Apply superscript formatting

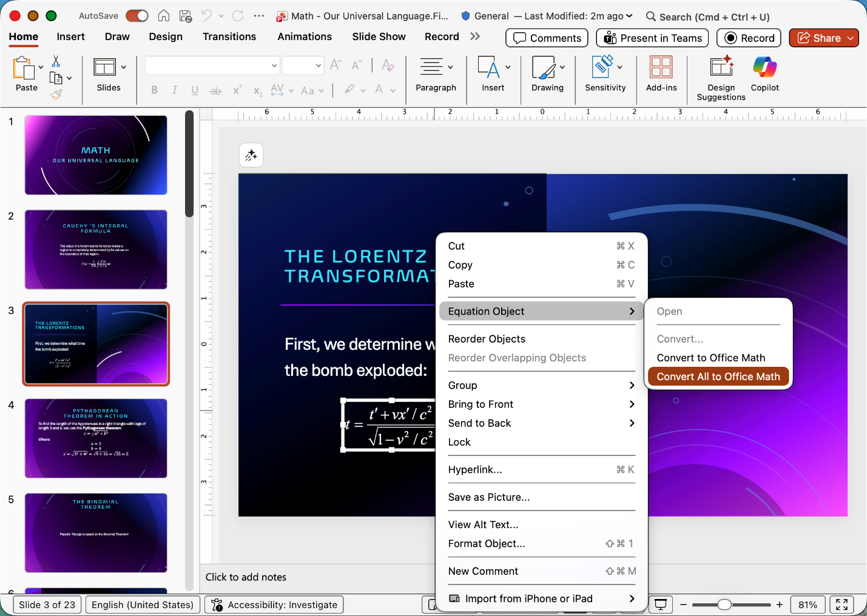(237, 90)
